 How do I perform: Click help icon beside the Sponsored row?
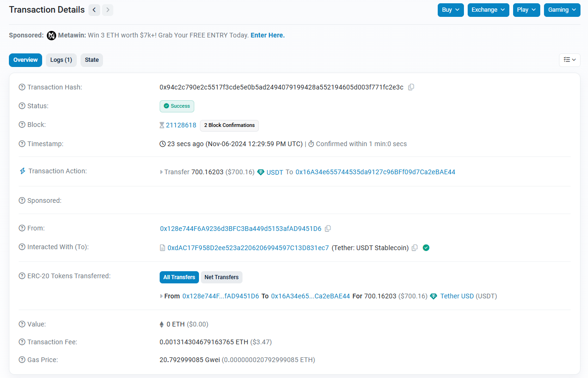22,200
